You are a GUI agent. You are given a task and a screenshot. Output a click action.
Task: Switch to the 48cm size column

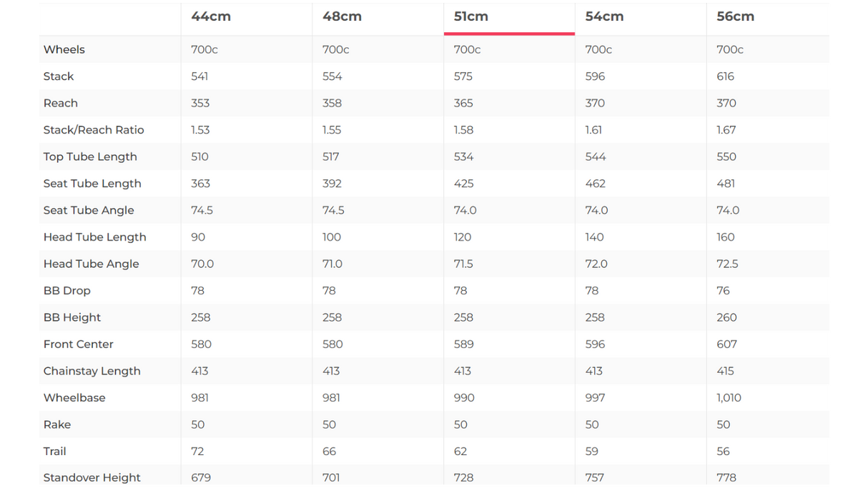pos(342,16)
